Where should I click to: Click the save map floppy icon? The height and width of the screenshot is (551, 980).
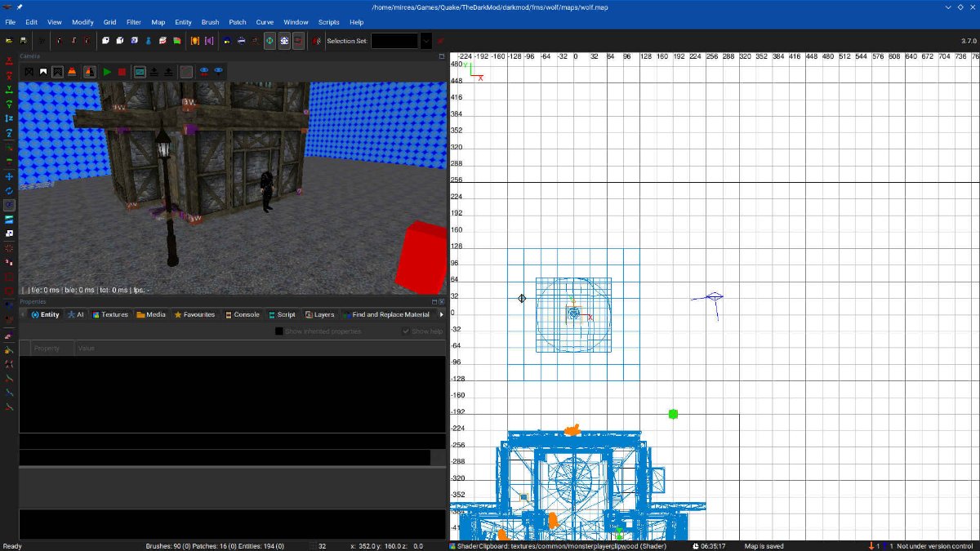23,40
